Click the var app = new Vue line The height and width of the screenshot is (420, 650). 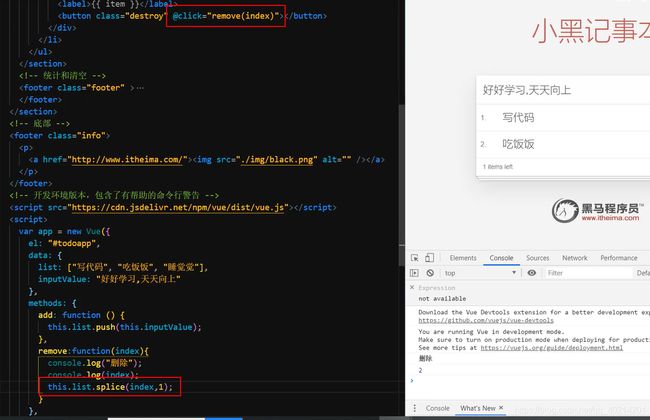tap(64, 231)
